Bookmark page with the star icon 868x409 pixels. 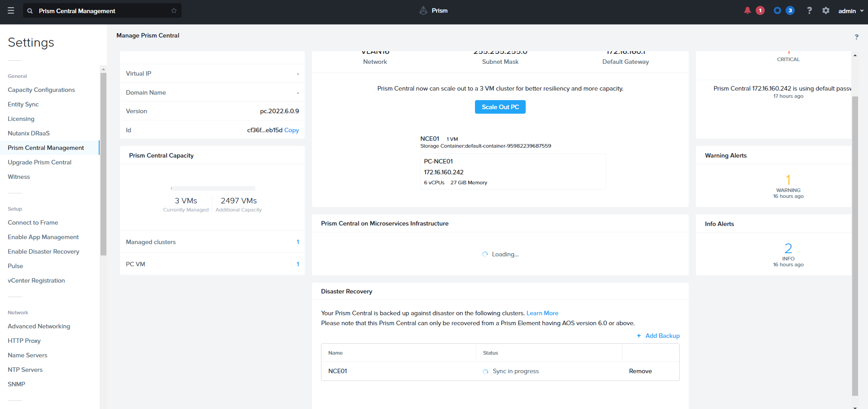174,11
